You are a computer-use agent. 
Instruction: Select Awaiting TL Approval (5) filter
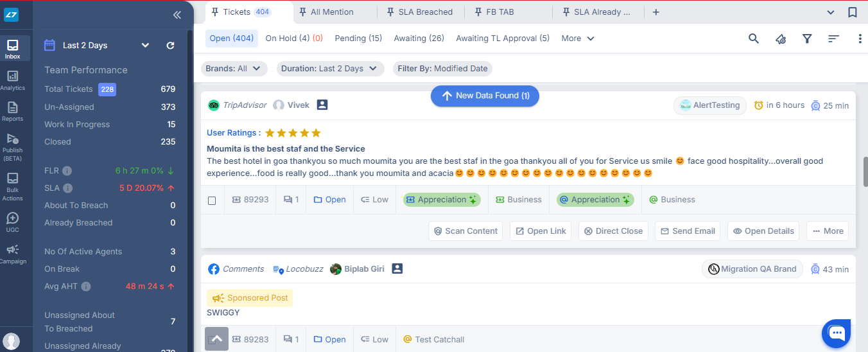[503, 39]
